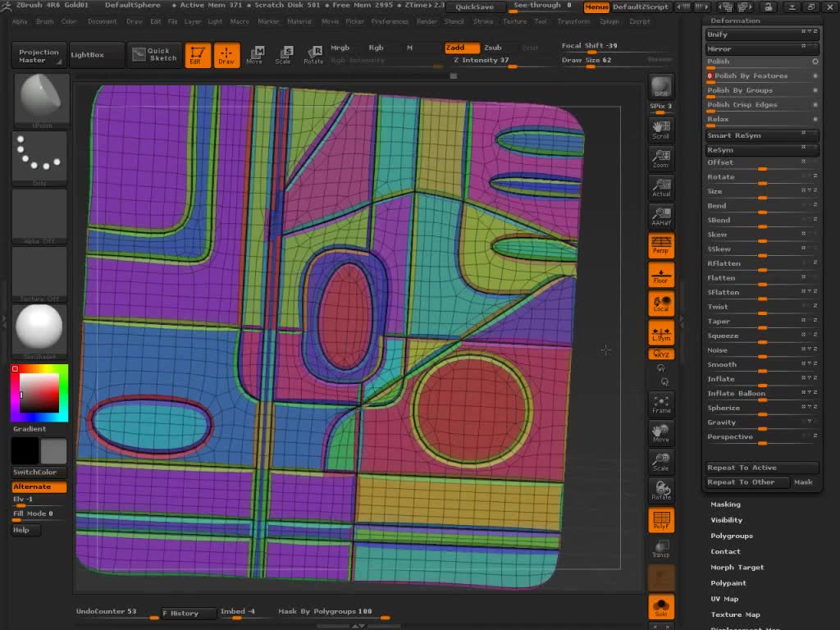This screenshot has width=840, height=630.
Task: Select Rotate mode in top toolbar
Action: 313,55
